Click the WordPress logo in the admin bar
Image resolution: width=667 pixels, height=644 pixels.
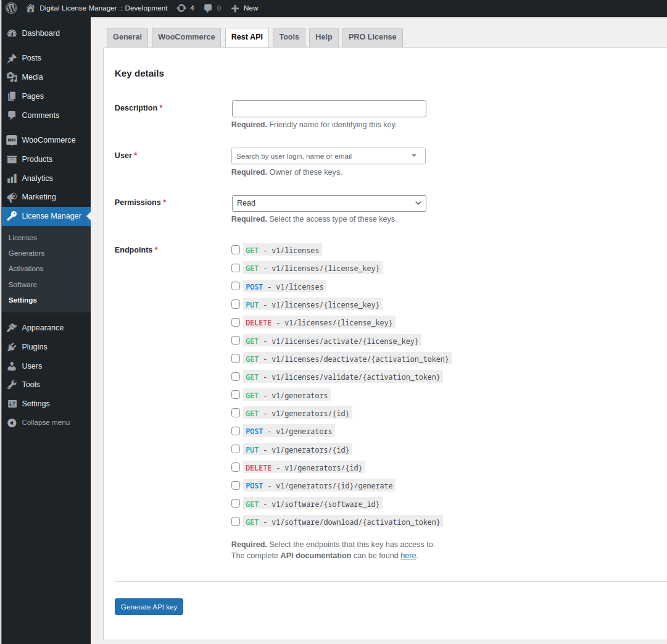(10, 9)
